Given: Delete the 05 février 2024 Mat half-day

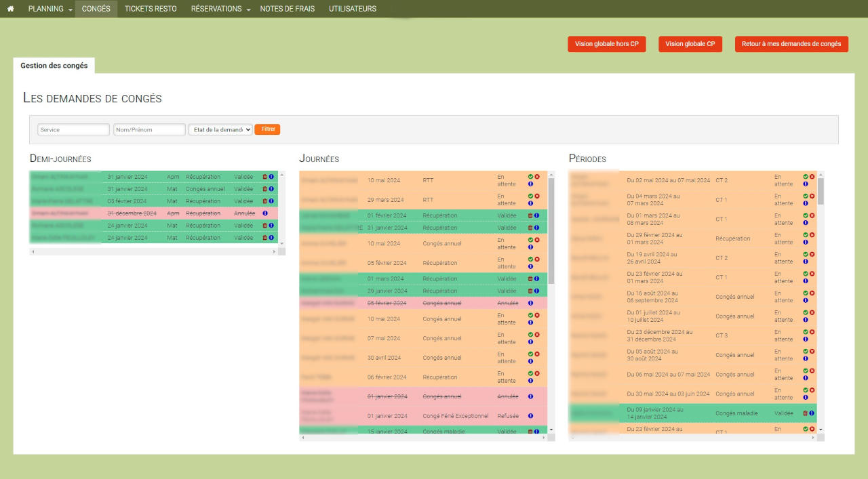Looking at the screenshot, I should (x=265, y=201).
